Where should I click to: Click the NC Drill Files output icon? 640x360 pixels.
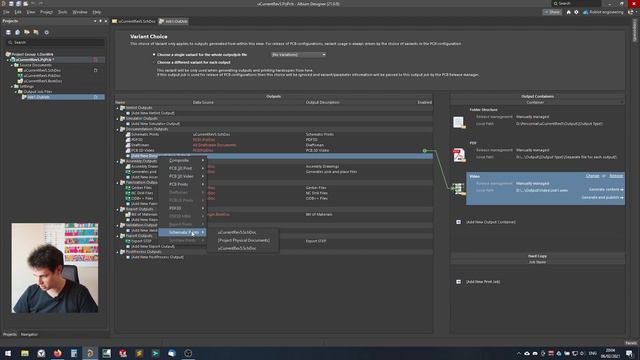pyautogui.click(x=128, y=193)
